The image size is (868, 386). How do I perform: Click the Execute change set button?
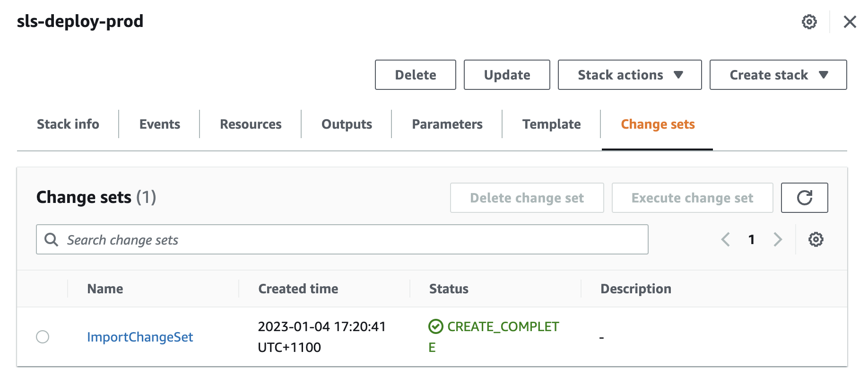coord(693,198)
